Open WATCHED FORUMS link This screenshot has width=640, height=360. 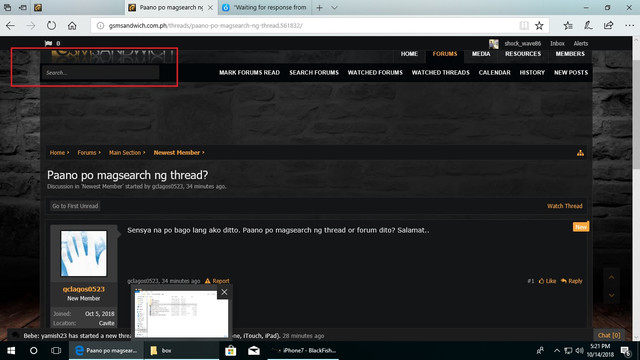click(x=375, y=73)
